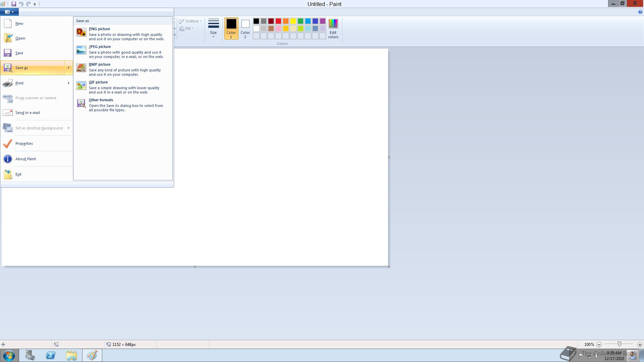This screenshot has height=362, width=644.
Task: Click the About Paint info icon
Action: click(8, 159)
